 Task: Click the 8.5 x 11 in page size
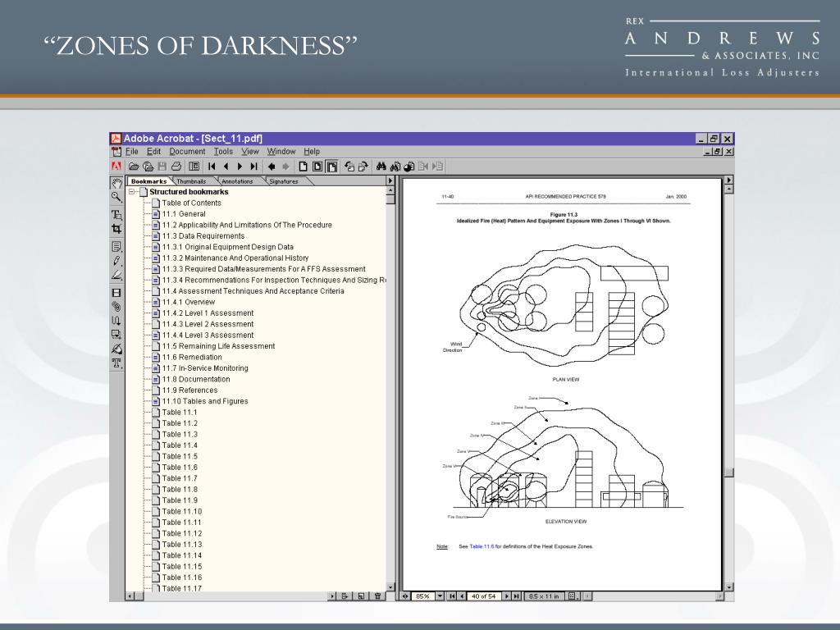click(x=544, y=596)
